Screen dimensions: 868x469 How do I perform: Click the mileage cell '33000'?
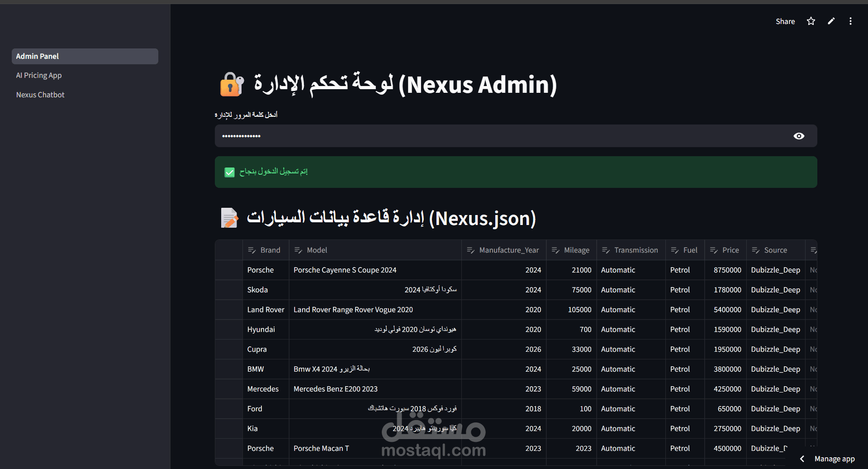[572, 349]
